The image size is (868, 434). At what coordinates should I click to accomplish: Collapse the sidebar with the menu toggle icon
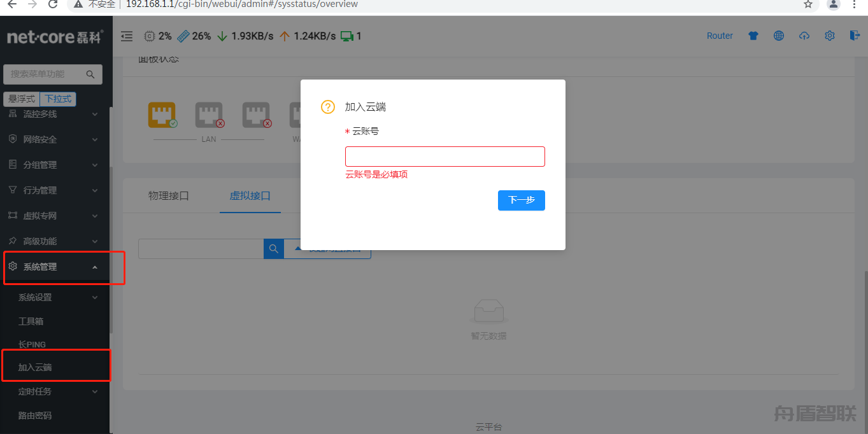click(126, 36)
